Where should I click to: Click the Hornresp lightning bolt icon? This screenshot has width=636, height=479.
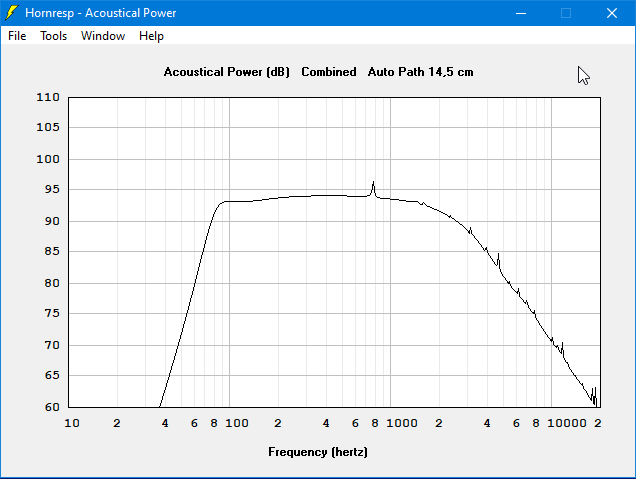pyautogui.click(x=12, y=13)
